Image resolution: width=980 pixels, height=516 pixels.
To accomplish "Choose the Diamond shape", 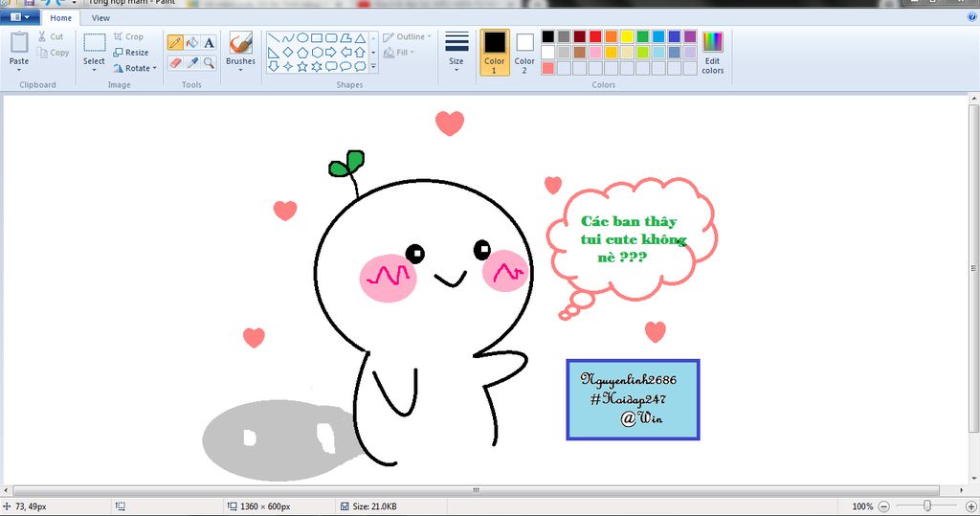I will tap(288, 53).
